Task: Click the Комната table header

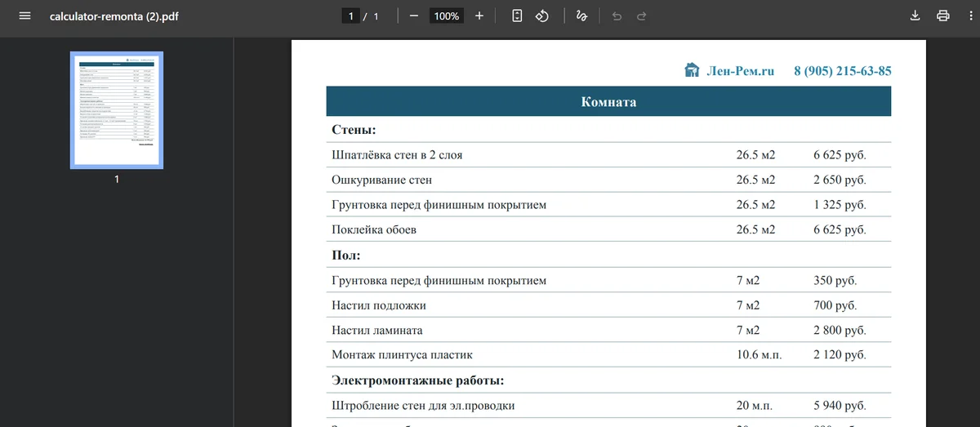Action: [x=608, y=102]
